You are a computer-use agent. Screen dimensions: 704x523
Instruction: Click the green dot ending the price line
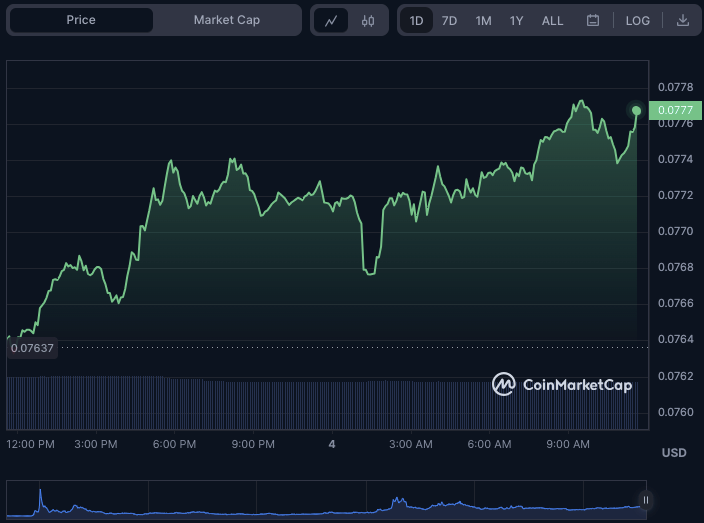point(636,110)
